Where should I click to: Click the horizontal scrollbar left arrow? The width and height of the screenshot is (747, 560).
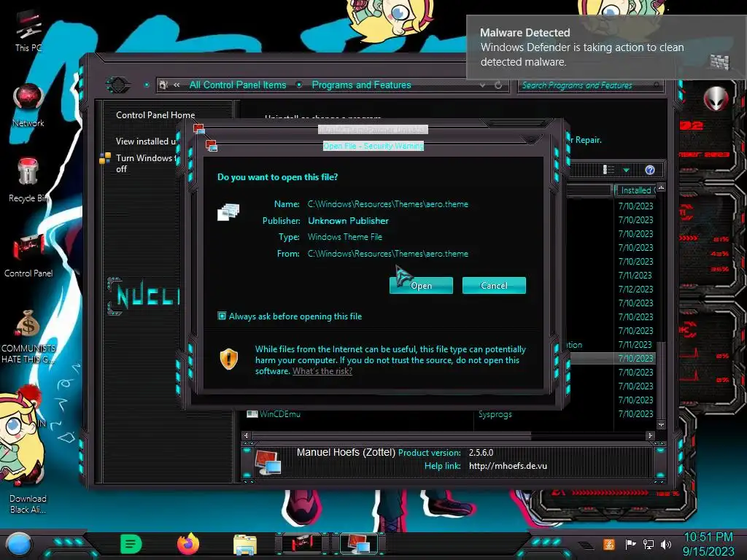[x=246, y=435]
